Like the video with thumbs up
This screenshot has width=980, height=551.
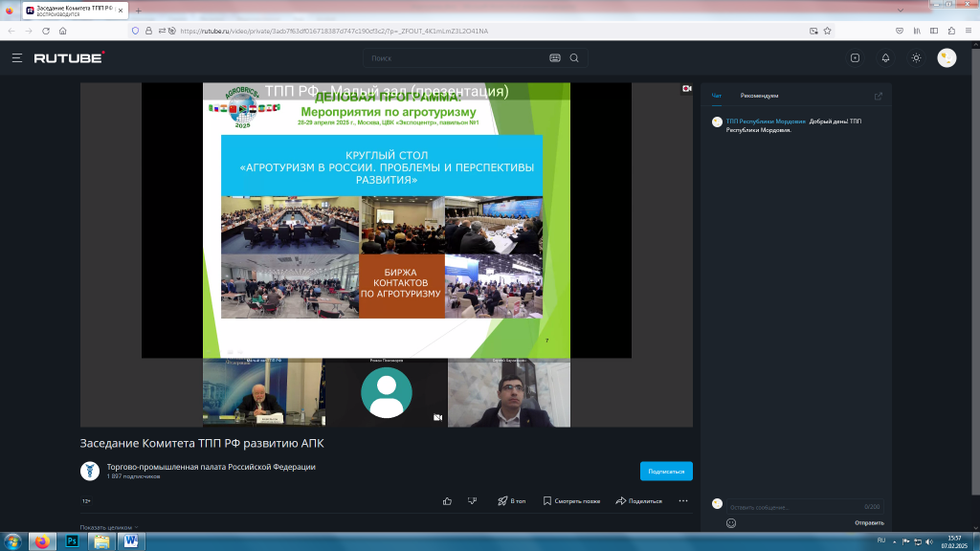pyautogui.click(x=447, y=500)
